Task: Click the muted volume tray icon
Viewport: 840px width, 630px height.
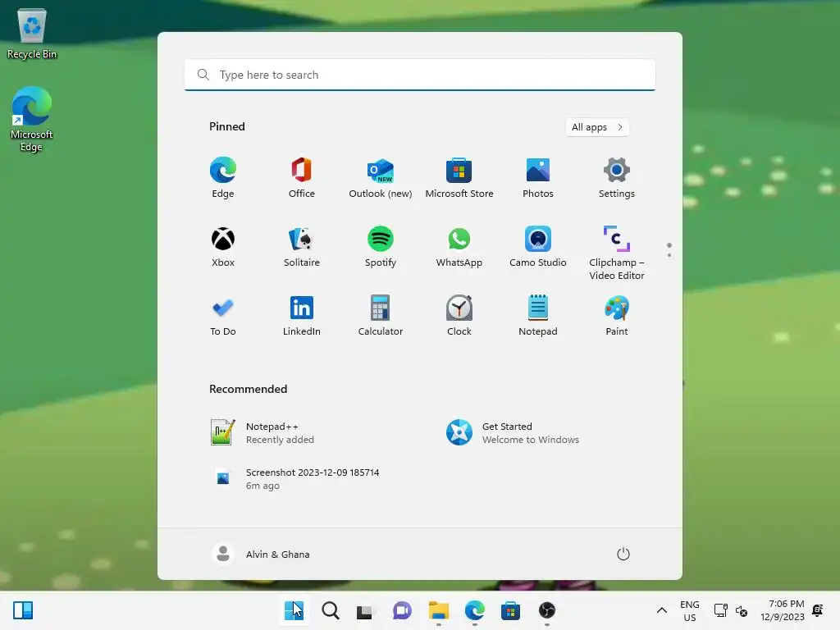Action: [x=742, y=610]
